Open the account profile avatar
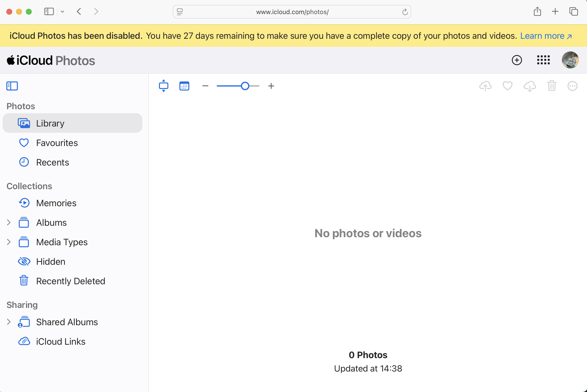 pyautogui.click(x=570, y=60)
